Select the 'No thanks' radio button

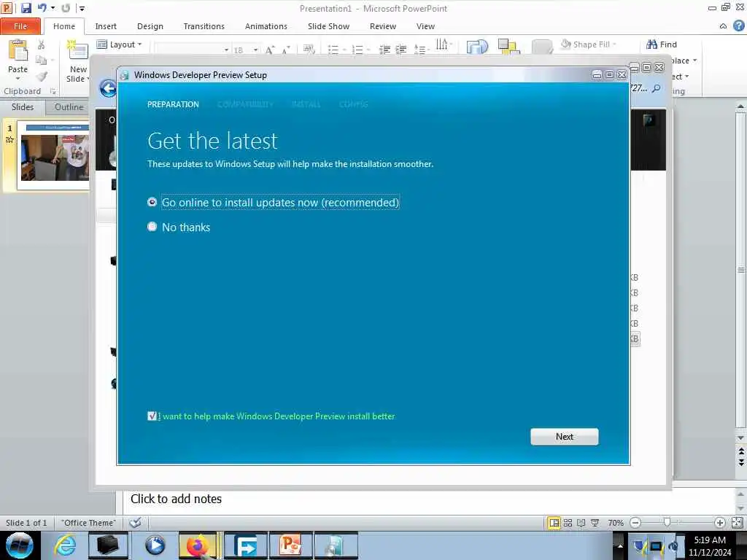tap(152, 227)
